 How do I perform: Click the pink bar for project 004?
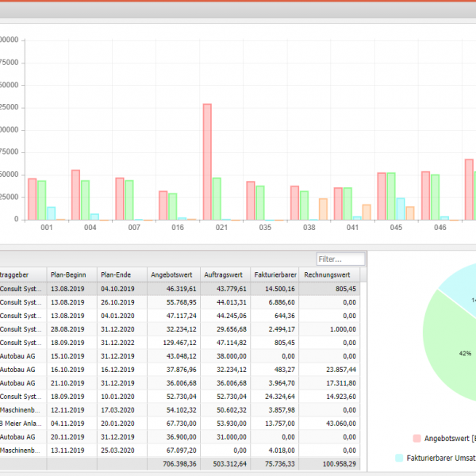[75, 194]
